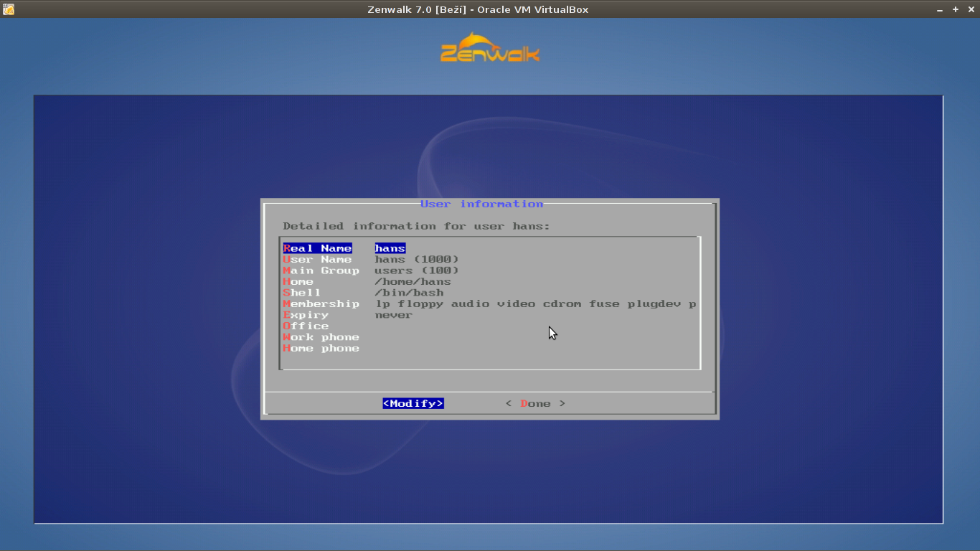This screenshot has height=551, width=980.
Task: Click the Done button
Action: pyautogui.click(x=535, y=404)
